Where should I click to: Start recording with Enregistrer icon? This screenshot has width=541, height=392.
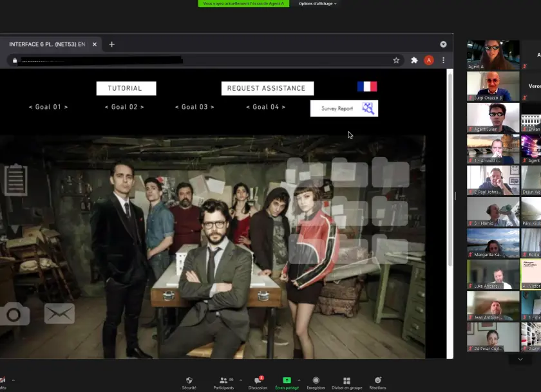click(x=316, y=380)
